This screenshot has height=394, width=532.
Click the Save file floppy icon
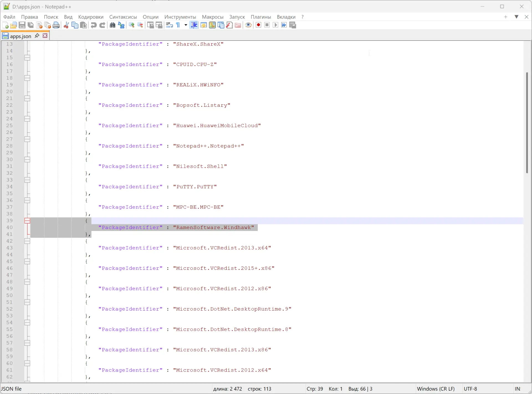[22, 25]
